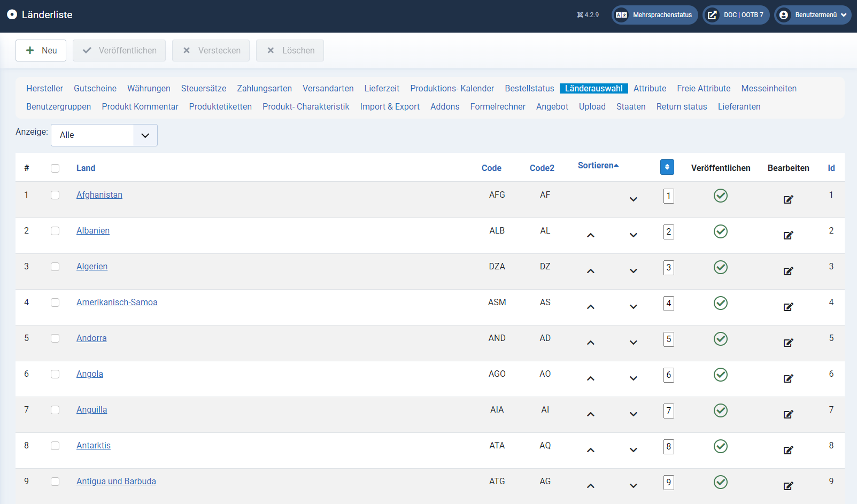This screenshot has width=857, height=504.
Task: Open the Lieferanten tab
Action: click(x=739, y=107)
